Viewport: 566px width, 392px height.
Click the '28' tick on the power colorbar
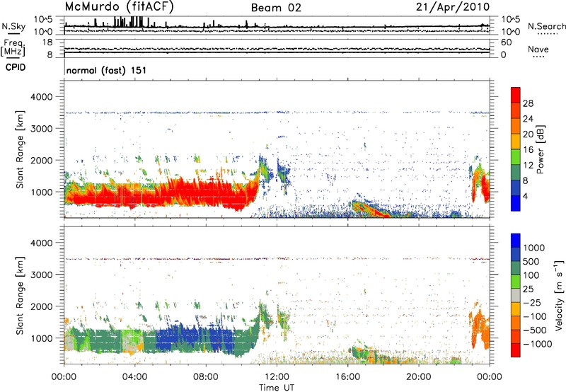click(x=528, y=103)
